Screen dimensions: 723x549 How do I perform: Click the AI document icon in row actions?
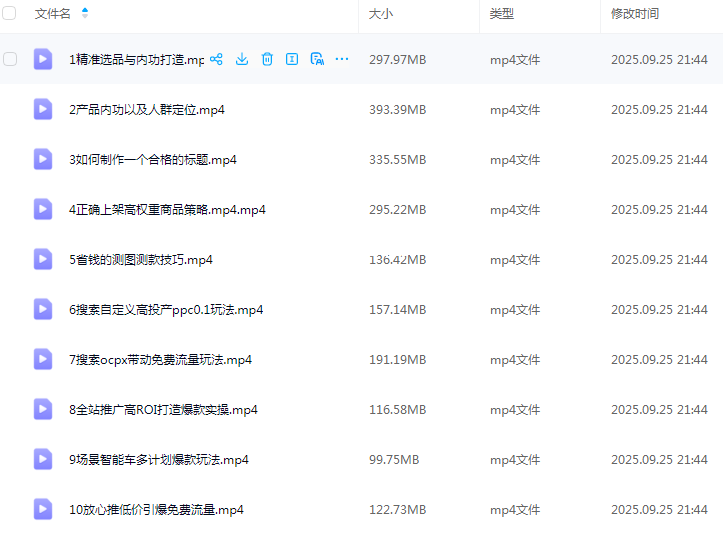(317, 60)
